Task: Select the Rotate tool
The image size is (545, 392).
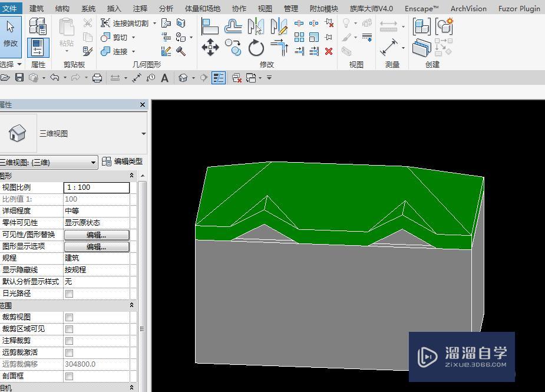Action: point(256,48)
